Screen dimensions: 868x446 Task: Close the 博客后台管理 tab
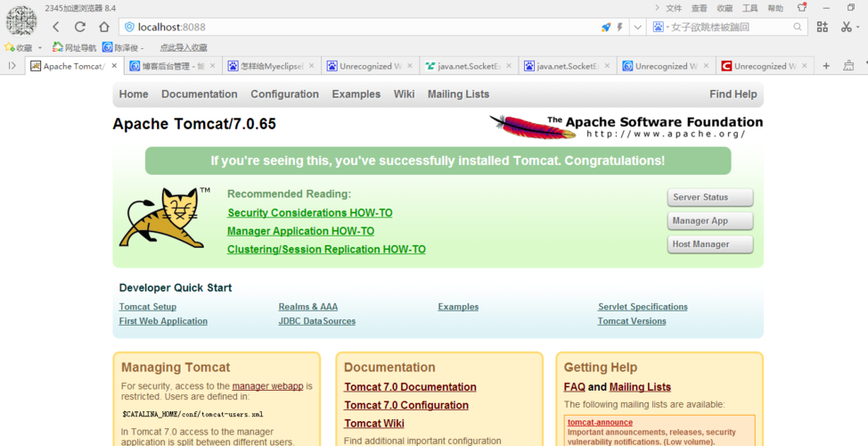click(213, 65)
